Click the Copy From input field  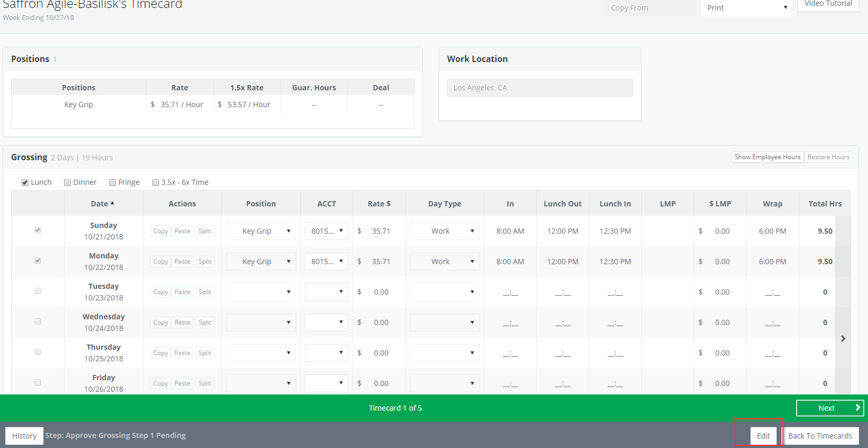click(650, 8)
